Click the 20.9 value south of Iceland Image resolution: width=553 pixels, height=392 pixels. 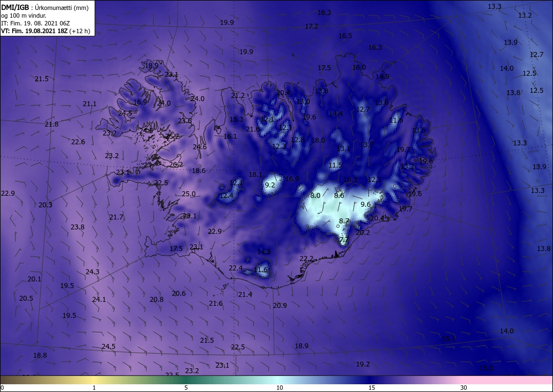(280, 306)
